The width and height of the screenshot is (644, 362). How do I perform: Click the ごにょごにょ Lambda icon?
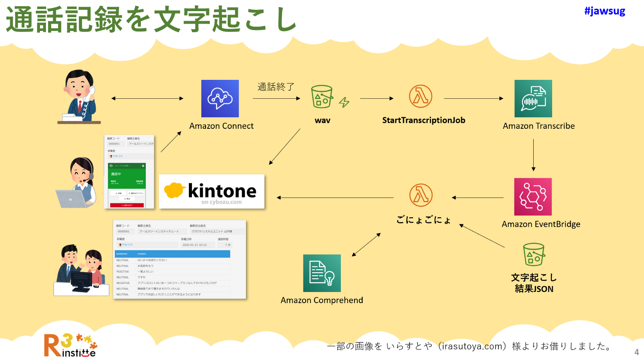click(x=421, y=195)
